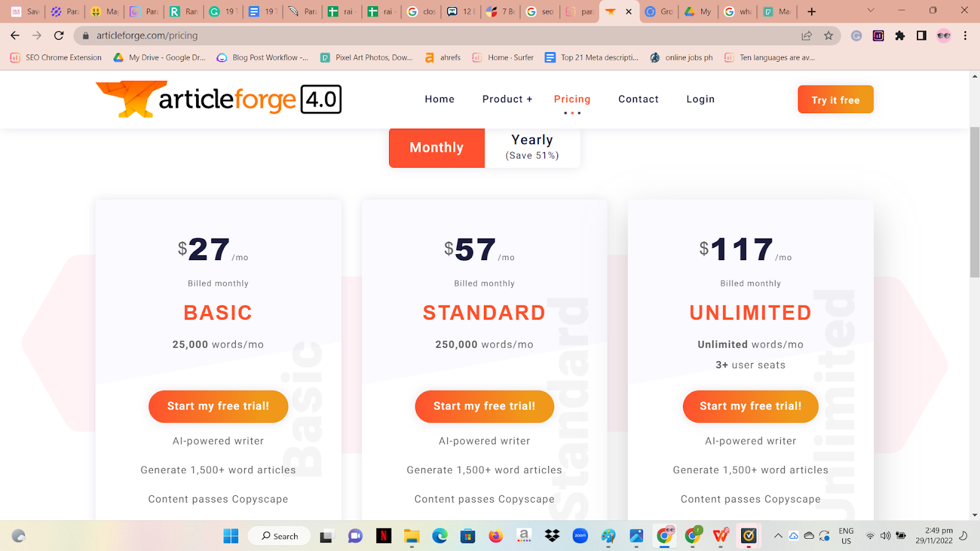Select Monthly billing
Image resolution: width=980 pixels, height=551 pixels.
click(x=437, y=148)
